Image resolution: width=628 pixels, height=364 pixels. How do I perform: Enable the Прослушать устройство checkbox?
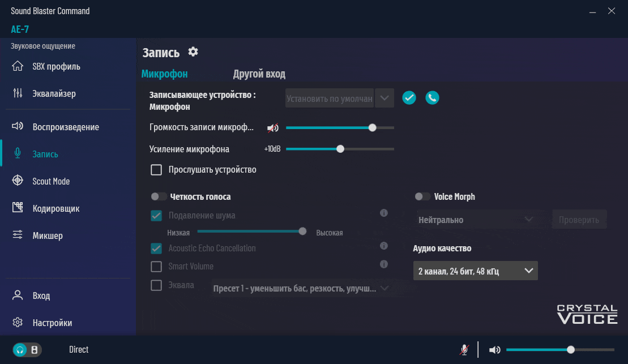tap(156, 170)
